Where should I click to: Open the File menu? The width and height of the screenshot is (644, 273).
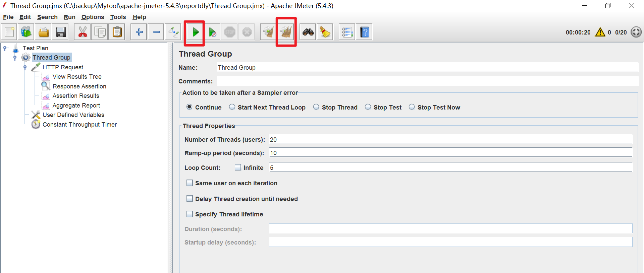tap(8, 17)
